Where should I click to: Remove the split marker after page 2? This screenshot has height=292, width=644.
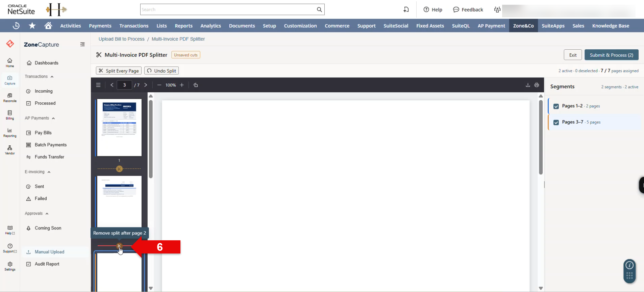(x=119, y=246)
